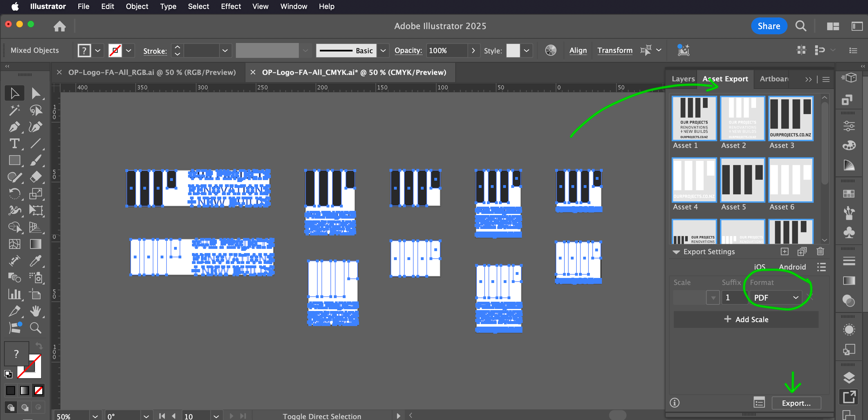Open the Transform panel link

614,51
